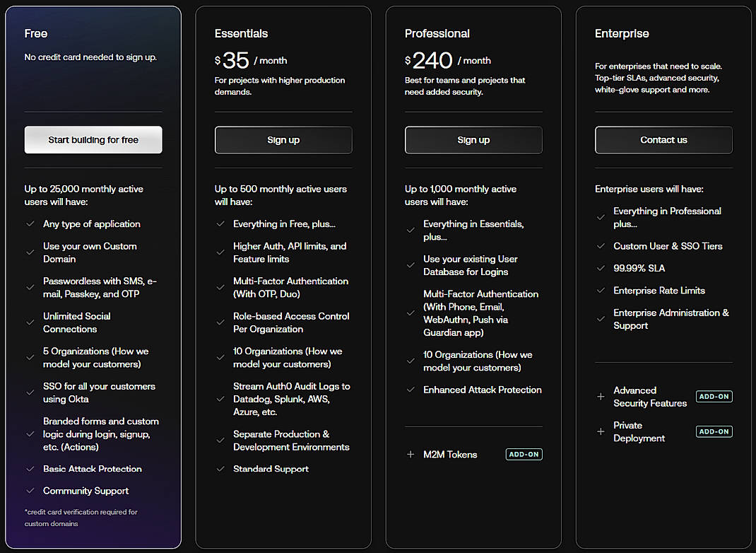Click Sign up under Essentials plan
Image resolution: width=756 pixels, height=553 pixels.
tap(283, 140)
